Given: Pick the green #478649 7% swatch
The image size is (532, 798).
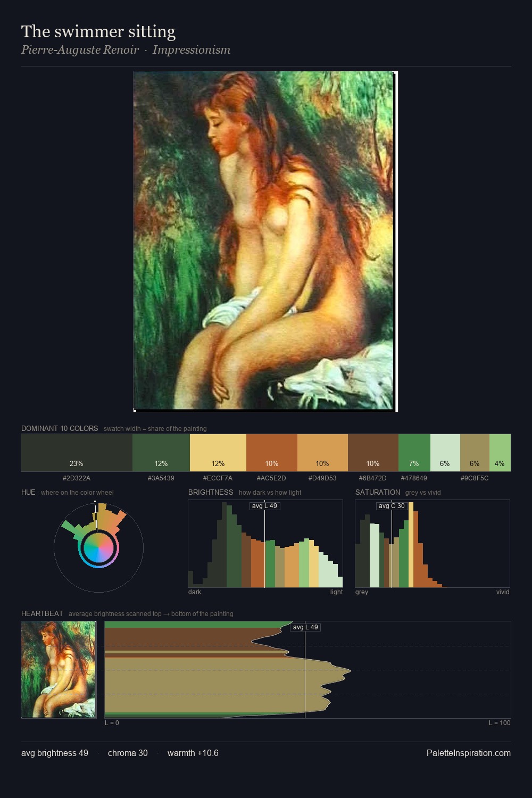Looking at the screenshot, I should pos(414,453).
